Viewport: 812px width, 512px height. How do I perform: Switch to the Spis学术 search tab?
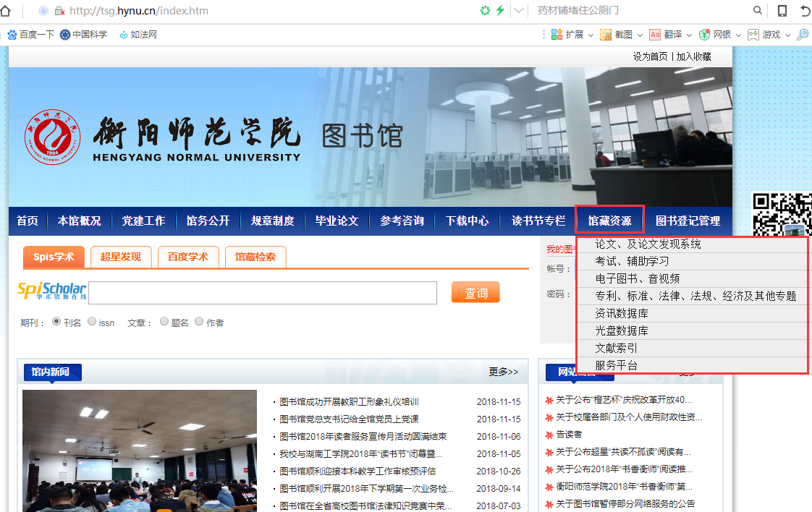tap(54, 257)
